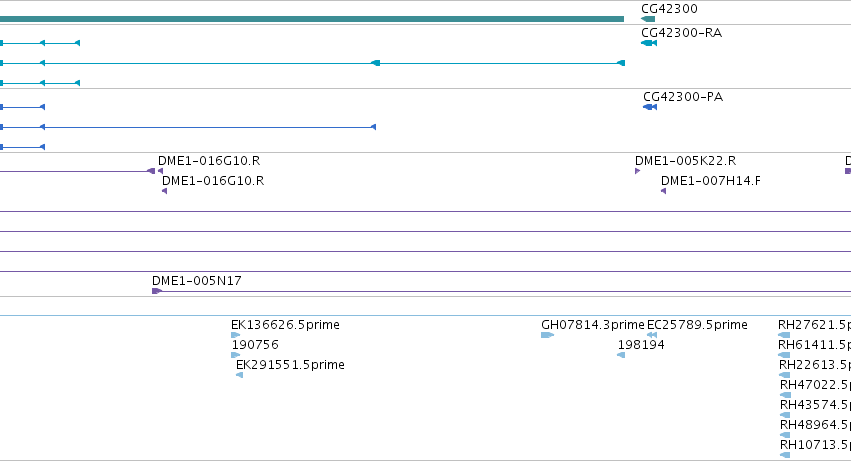Select the EK291551.5prime label
The image size is (851, 461).
pos(290,365)
